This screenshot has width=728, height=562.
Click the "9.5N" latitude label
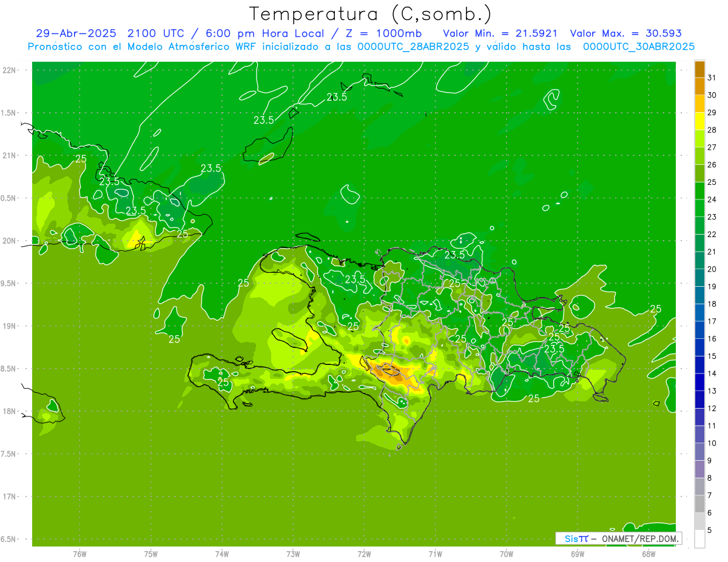coord(9,283)
